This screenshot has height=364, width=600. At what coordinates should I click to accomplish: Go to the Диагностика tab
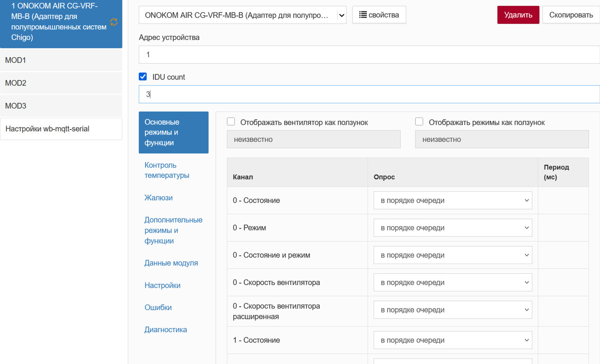click(x=166, y=330)
